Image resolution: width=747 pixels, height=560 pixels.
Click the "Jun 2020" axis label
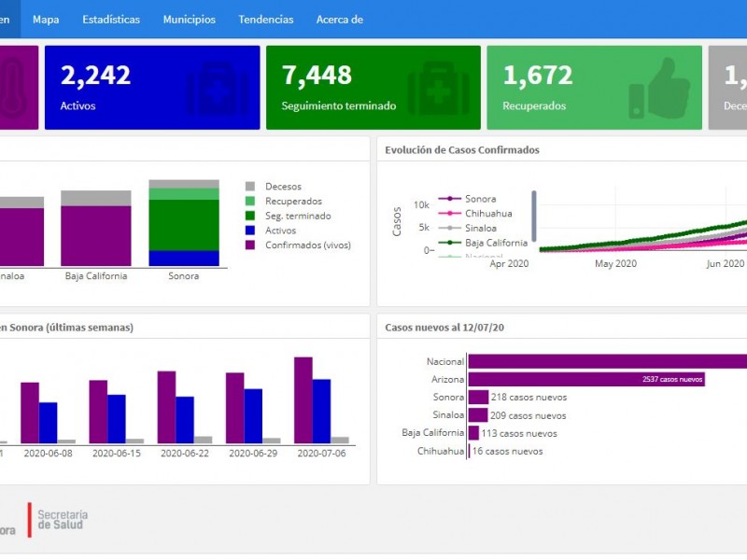coord(726,263)
